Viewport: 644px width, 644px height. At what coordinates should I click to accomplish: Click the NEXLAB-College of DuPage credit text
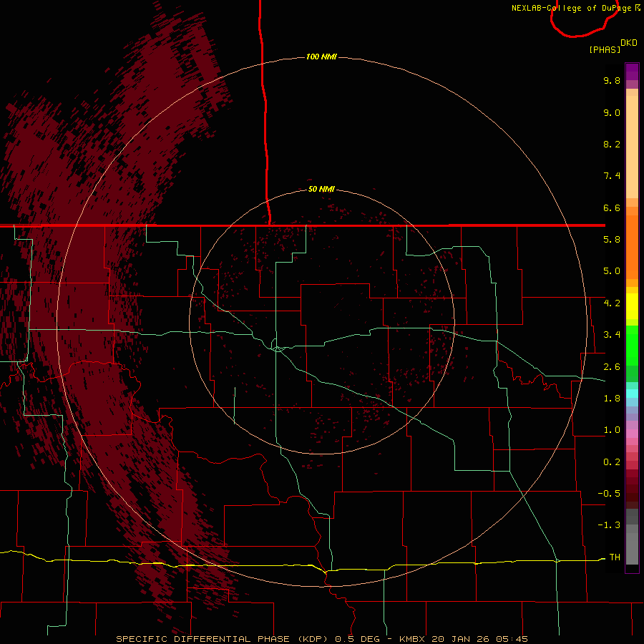click(571, 8)
